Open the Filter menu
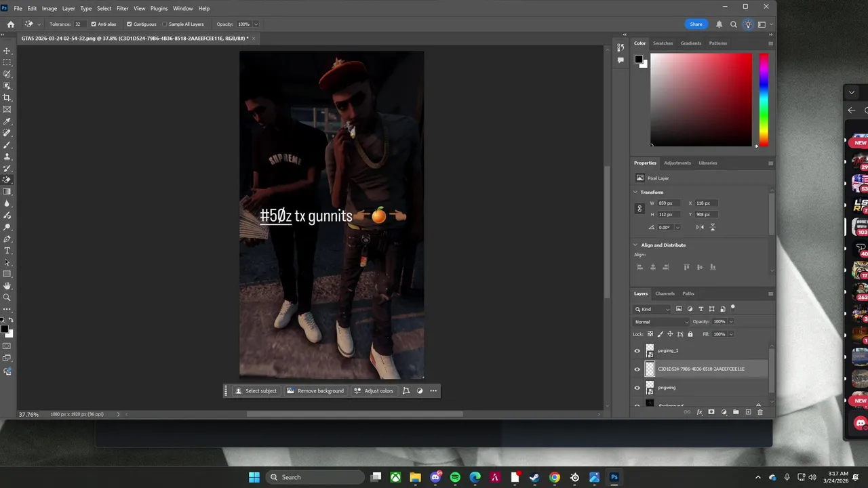 (122, 8)
